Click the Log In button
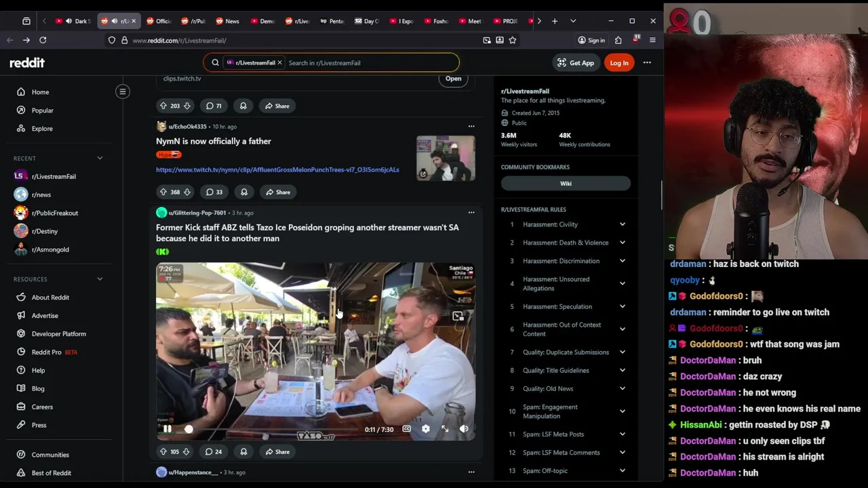868x488 pixels. [619, 62]
